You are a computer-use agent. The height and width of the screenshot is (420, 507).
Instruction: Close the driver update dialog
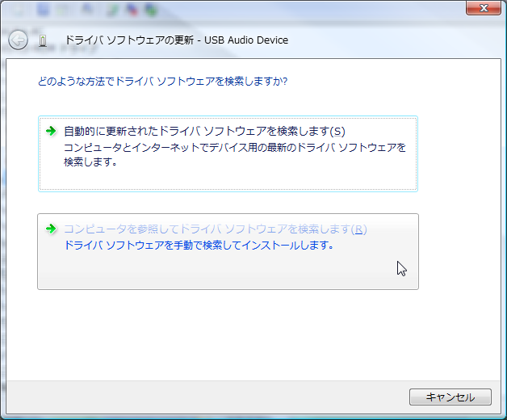pyautogui.click(x=484, y=8)
